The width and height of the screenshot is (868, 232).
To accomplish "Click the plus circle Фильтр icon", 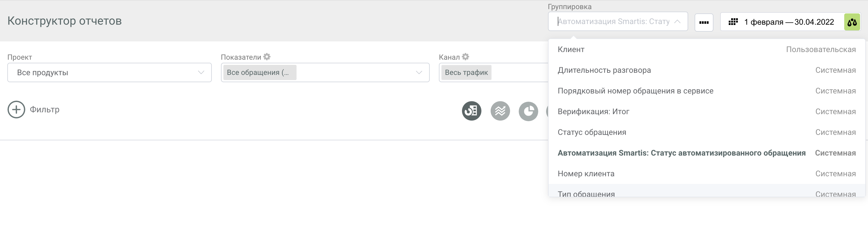I will point(16,109).
